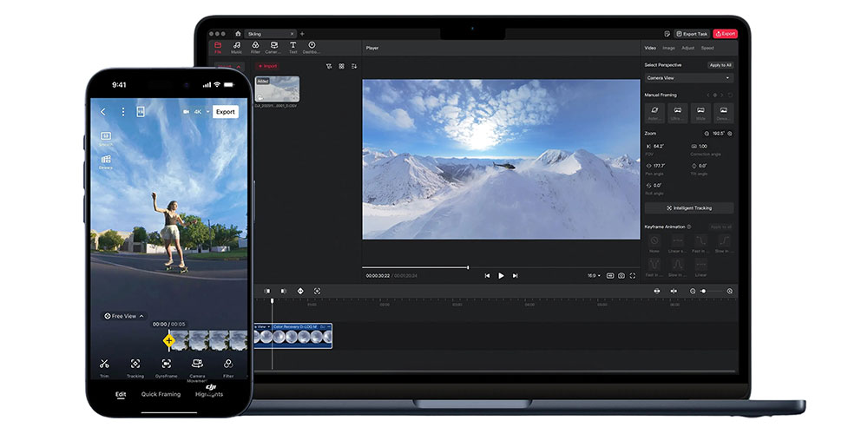Expand the 16:9 aspect ratio dropdown

(593, 275)
